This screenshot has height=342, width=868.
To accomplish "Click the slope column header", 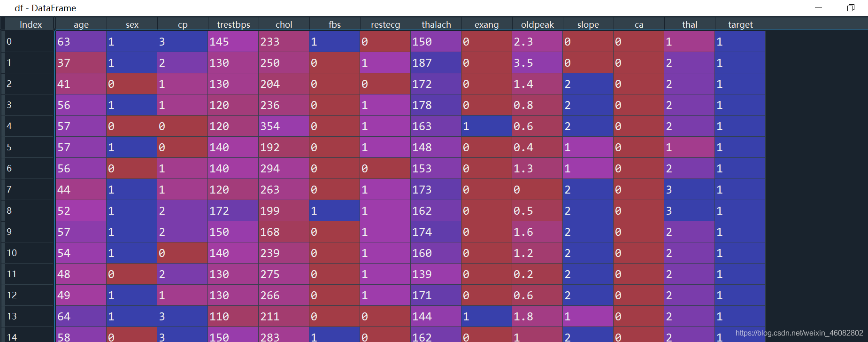I will click(588, 24).
